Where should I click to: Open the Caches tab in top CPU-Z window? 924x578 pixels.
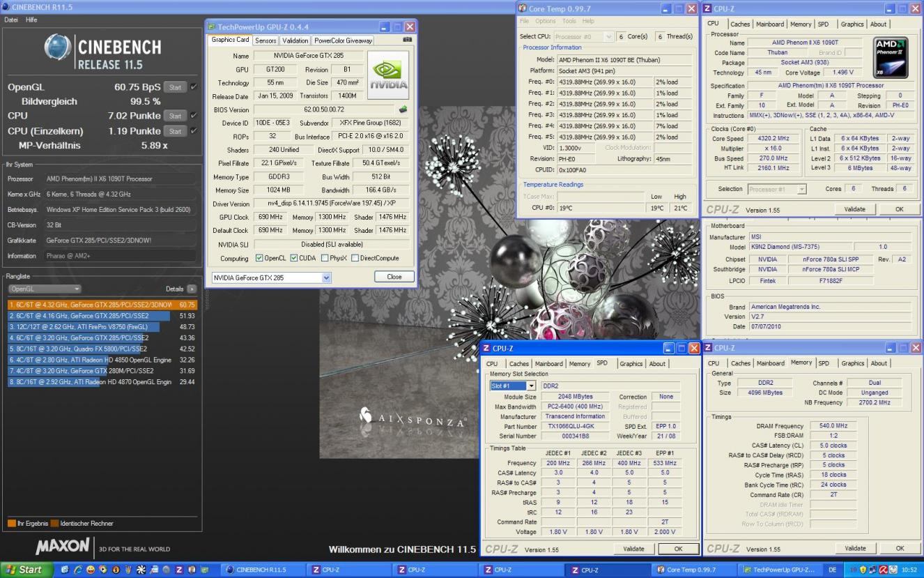[739, 24]
